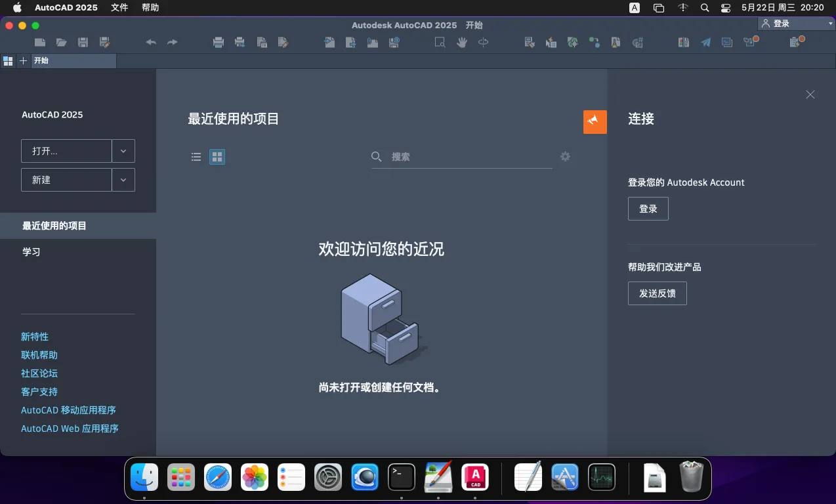Click the Save As icon with pencil

tap(104, 43)
